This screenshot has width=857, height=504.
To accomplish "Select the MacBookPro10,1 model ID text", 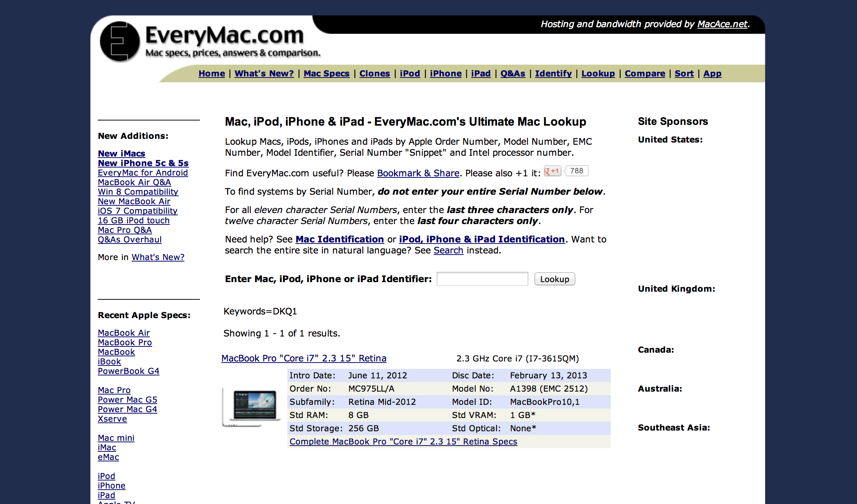I will (545, 402).
